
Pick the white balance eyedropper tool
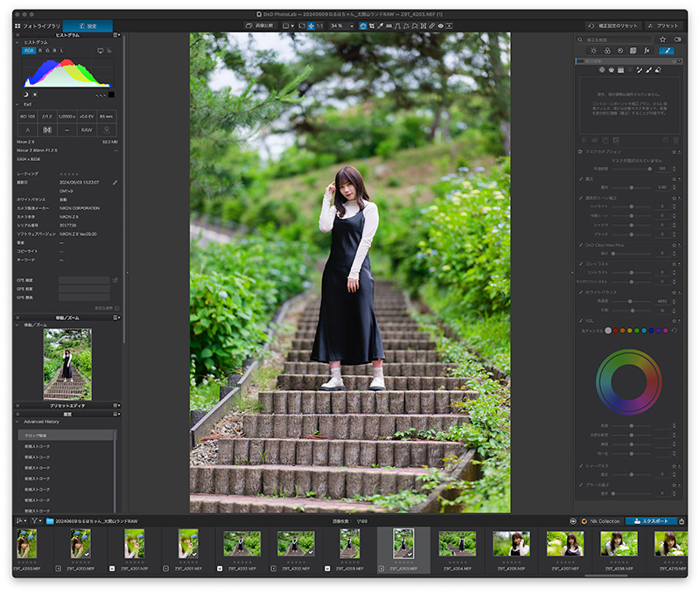[381, 26]
